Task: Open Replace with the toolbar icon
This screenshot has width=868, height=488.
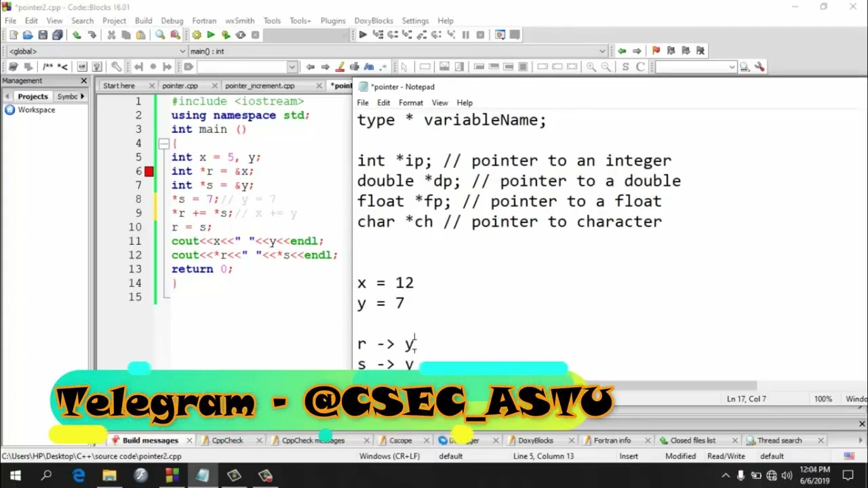Action: point(175,35)
